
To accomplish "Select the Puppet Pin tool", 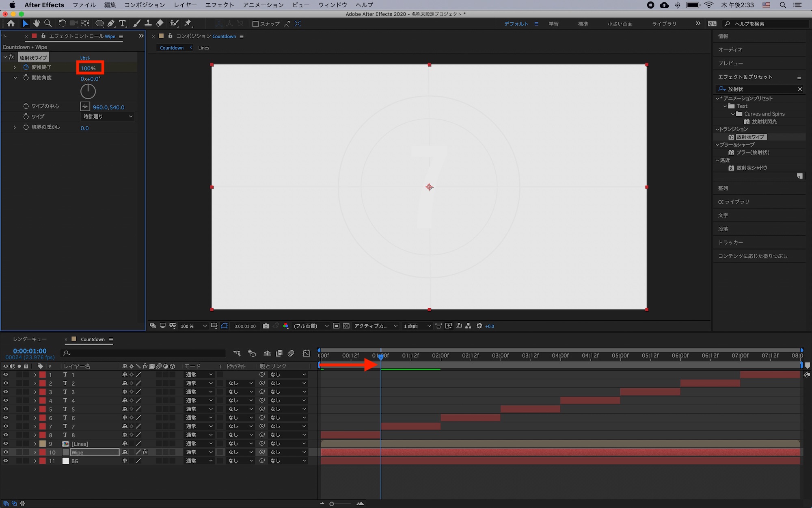I will coord(188,24).
